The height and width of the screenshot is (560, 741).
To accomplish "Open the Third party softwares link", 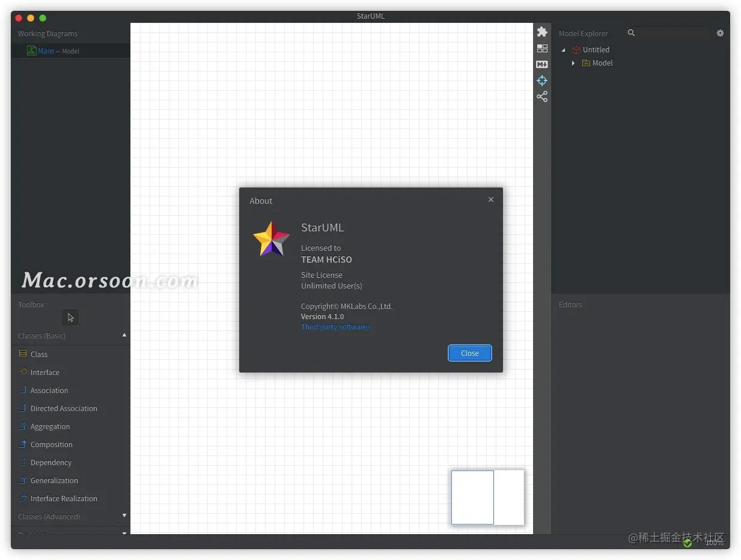I will (x=335, y=327).
